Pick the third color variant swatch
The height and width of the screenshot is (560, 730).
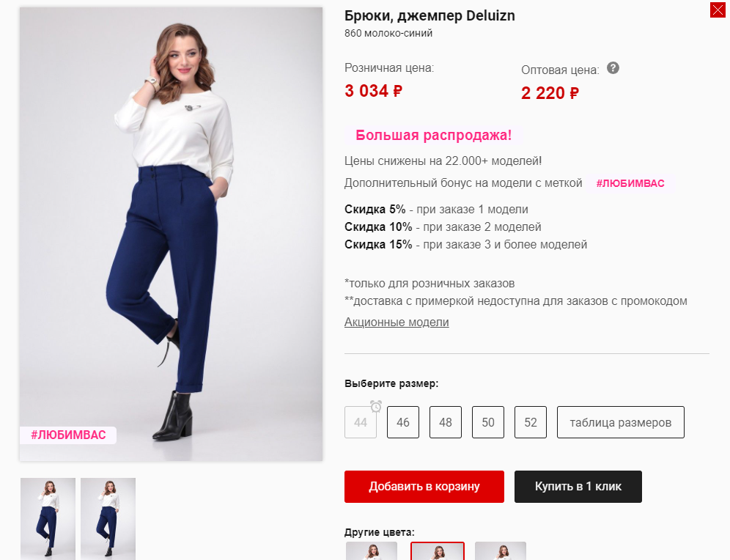[x=501, y=550]
